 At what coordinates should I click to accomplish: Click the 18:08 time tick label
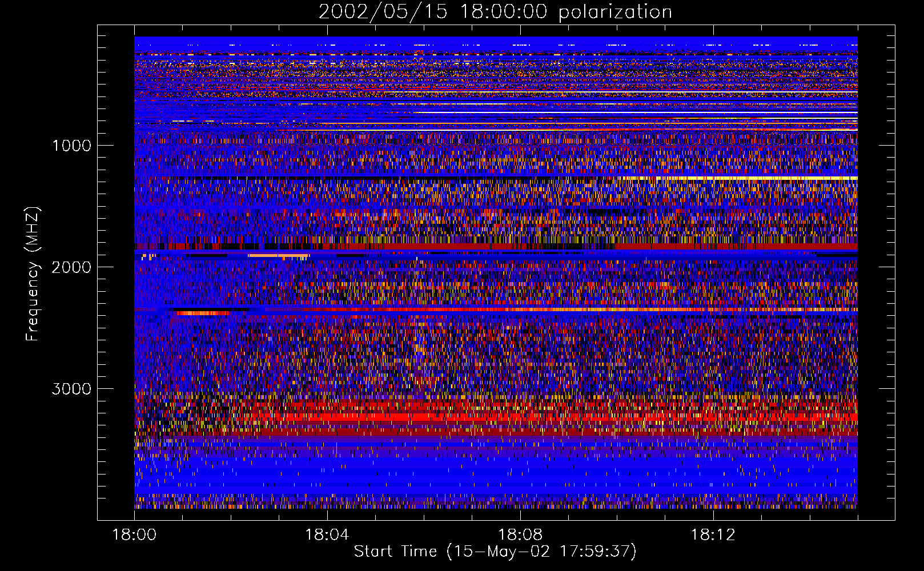coord(520,535)
